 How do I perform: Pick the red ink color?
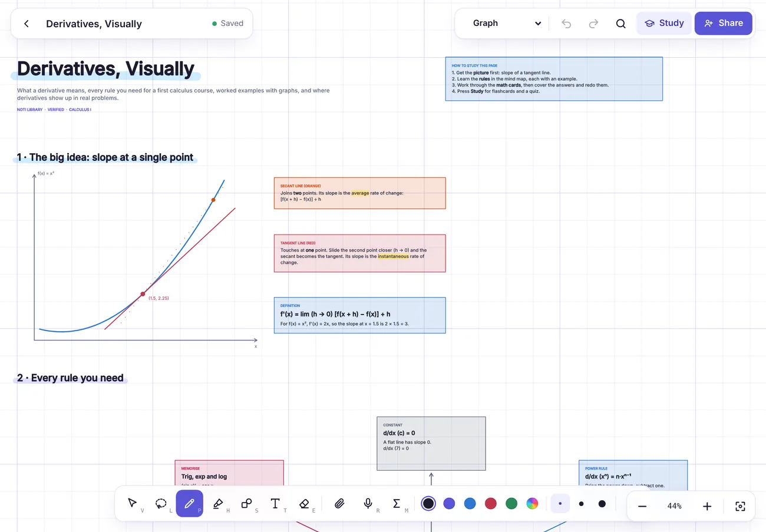(490, 503)
